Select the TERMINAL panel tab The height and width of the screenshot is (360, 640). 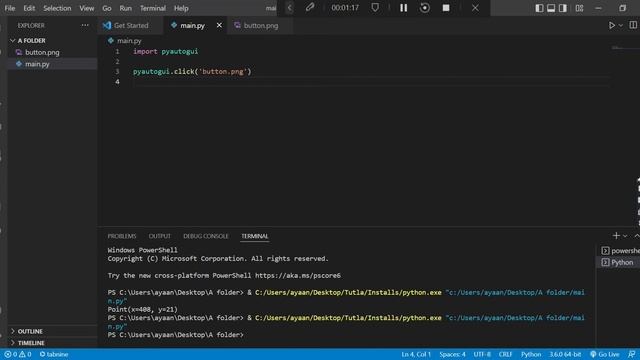(x=255, y=236)
